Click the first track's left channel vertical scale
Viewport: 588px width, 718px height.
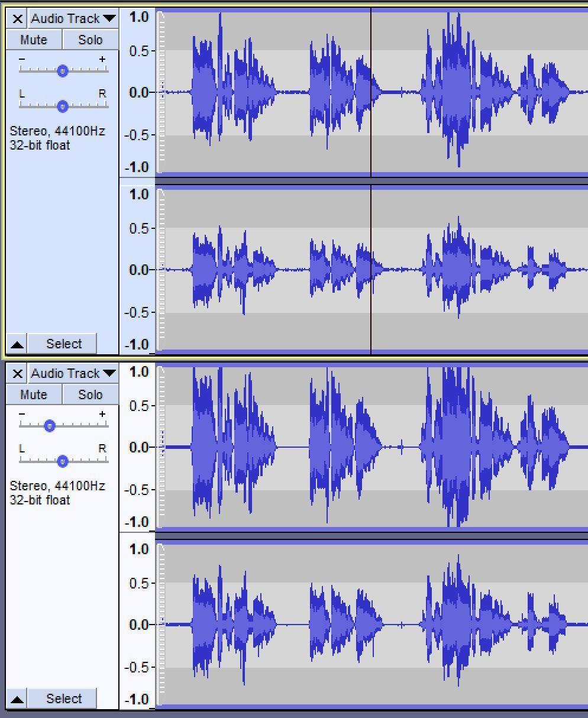coord(137,92)
